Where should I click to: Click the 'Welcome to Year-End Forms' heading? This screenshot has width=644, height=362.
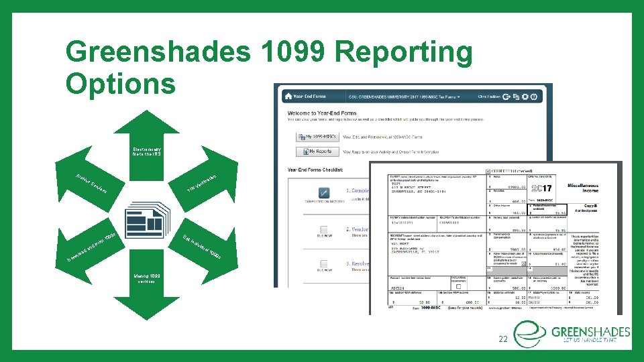click(321, 113)
